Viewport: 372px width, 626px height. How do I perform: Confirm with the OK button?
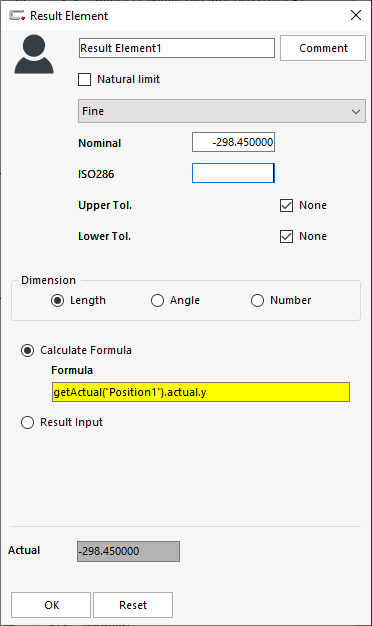(x=51, y=605)
